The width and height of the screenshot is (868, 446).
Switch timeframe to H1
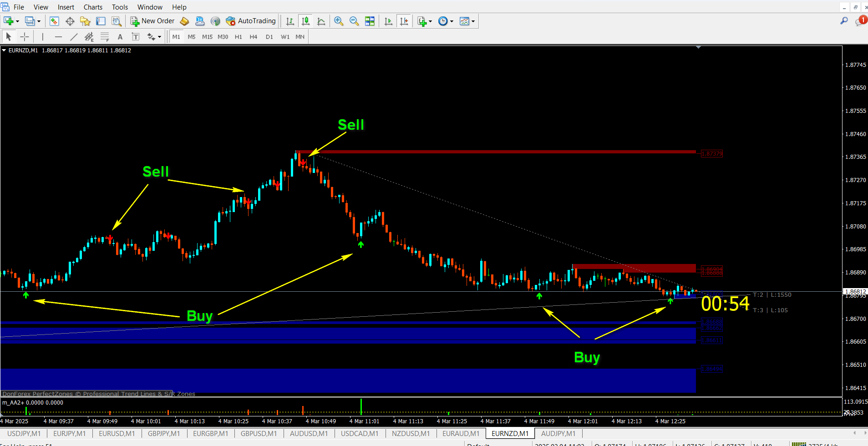tap(238, 37)
